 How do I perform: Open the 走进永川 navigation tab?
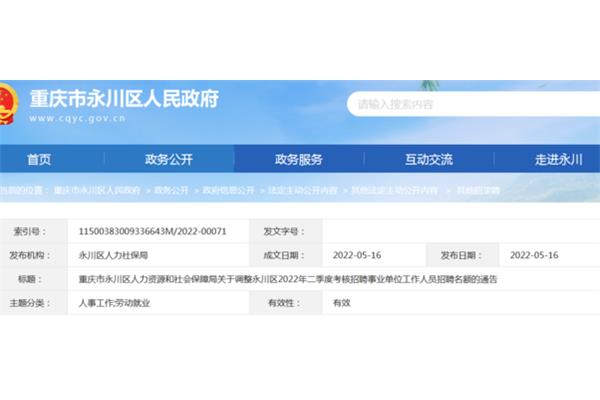559,159
